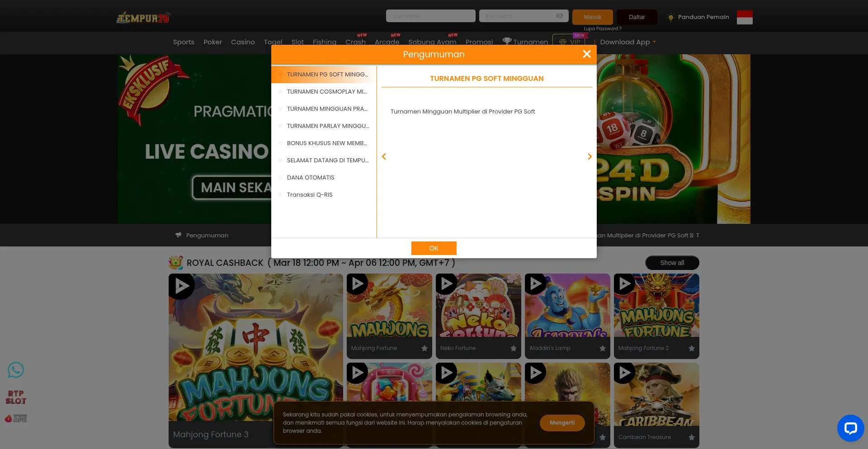Click the Masuk login button
The image size is (868, 449).
point(593,17)
